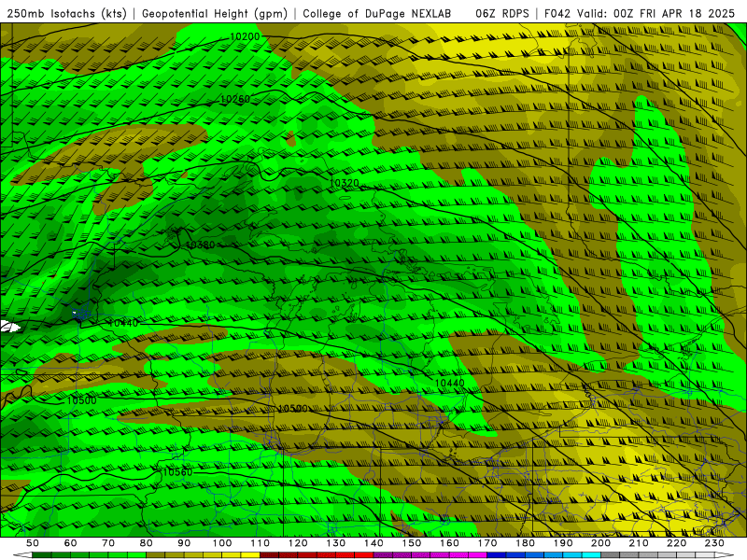The height and width of the screenshot is (560, 747).
Task: Click the 60 kt colorbar value
Action: pos(71,543)
